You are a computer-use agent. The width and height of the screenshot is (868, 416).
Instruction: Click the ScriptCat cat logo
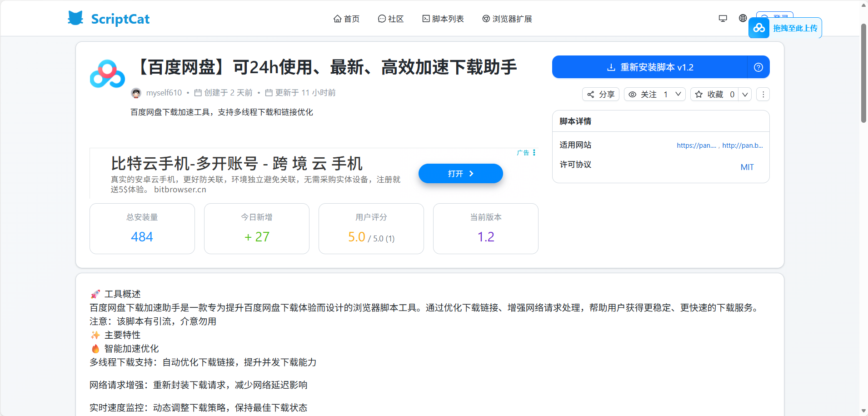75,18
